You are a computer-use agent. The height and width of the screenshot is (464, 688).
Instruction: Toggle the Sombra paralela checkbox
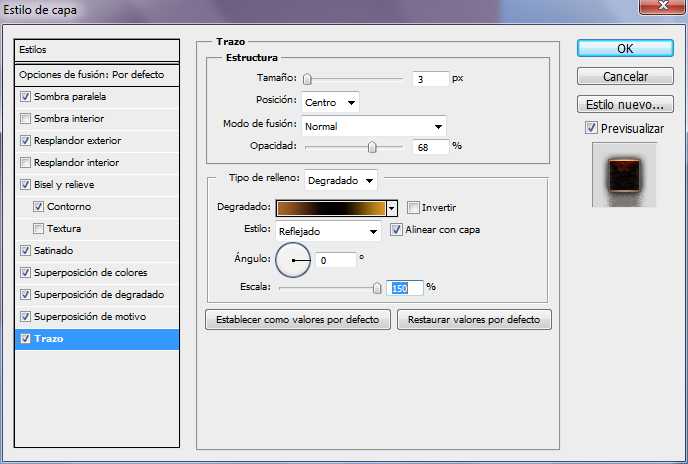25,96
